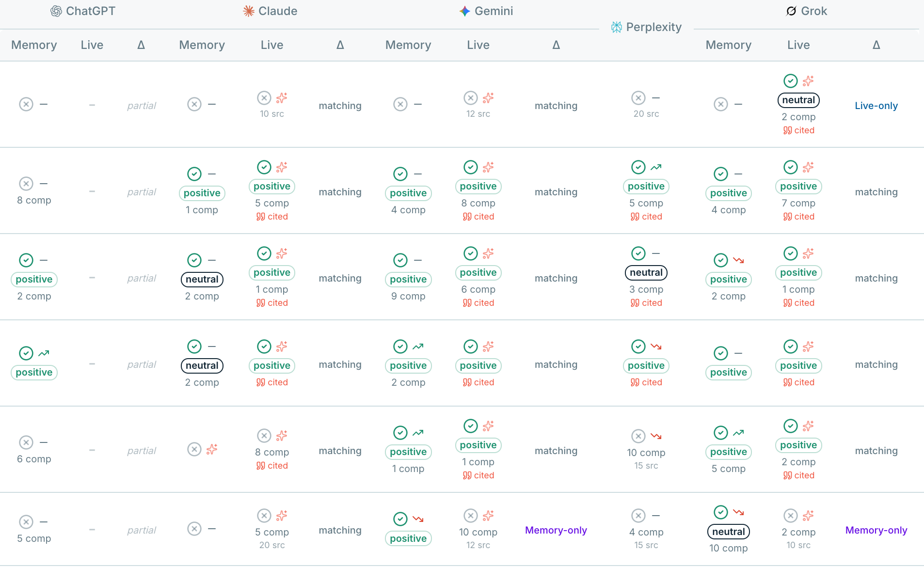Click the neutral badge above Grok Memory 10 comp
This screenshot has height=567, width=924.
click(x=728, y=532)
